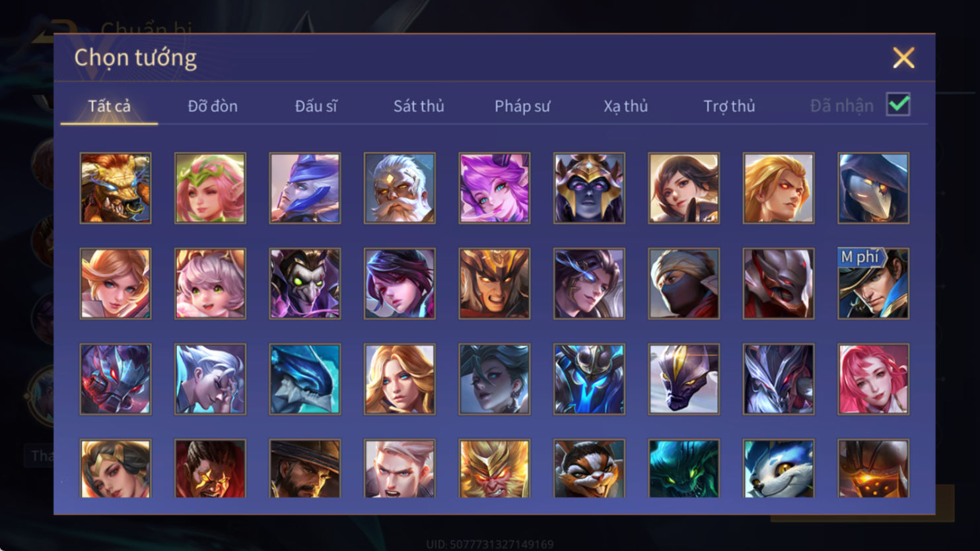Switch to the Đấu sĩ tab

[x=316, y=106]
